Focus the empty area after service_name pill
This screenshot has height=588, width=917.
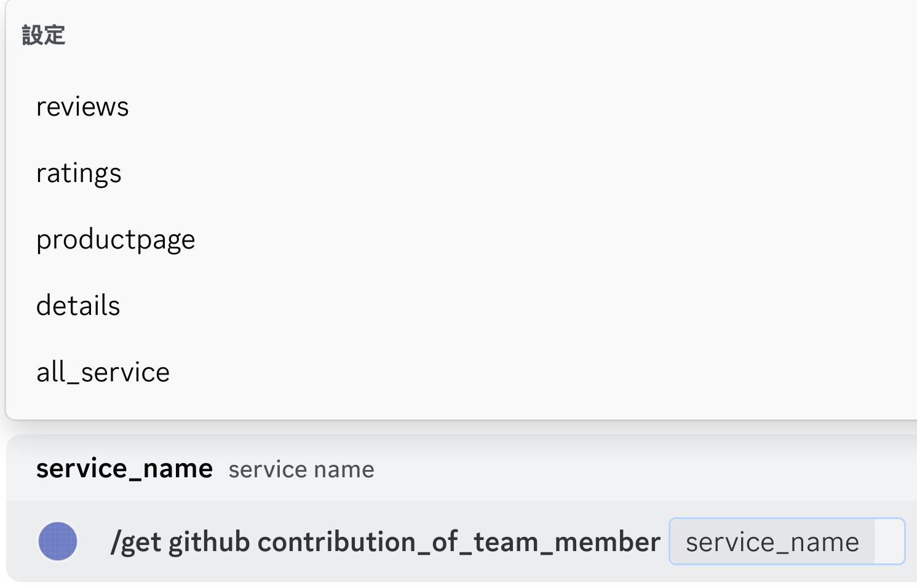[x=889, y=542]
